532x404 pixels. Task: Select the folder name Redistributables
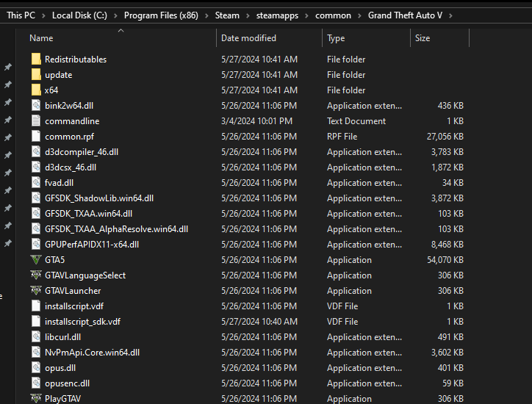76,59
